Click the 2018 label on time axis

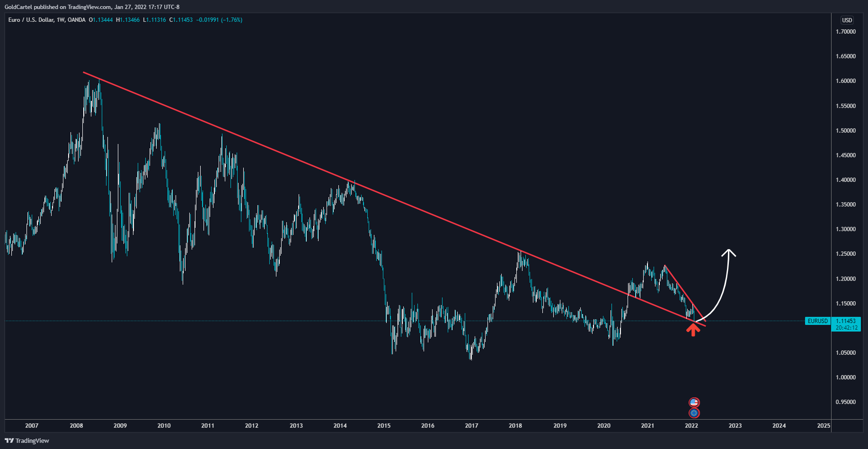point(515,425)
